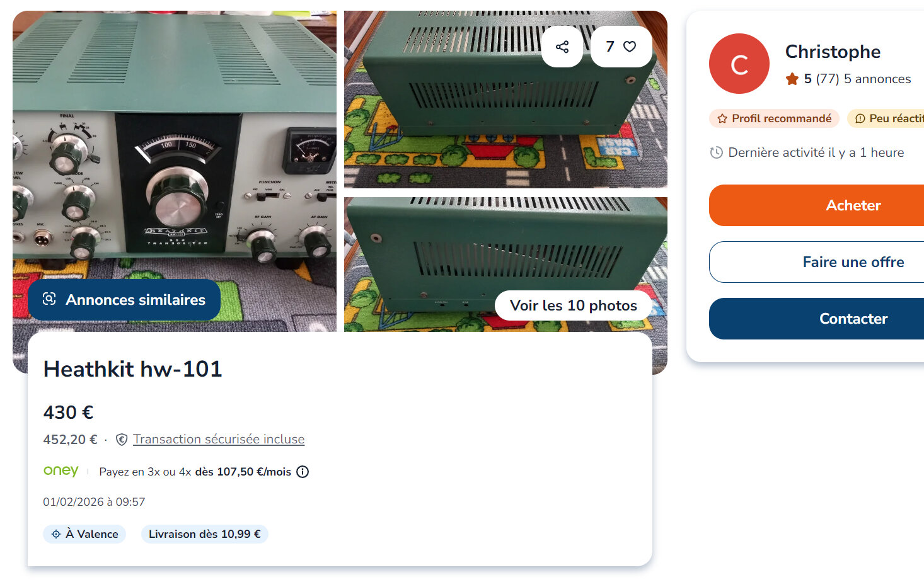The width and height of the screenshot is (924, 587).
Task: Click the Peu réactif badge
Action: [x=886, y=118]
